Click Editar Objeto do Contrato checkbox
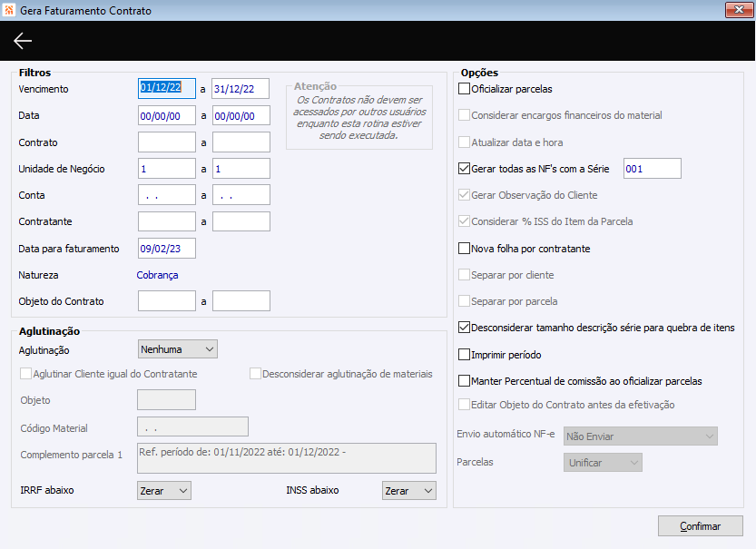The height and width of the screenshot is (549, 756). pos(464,405)
